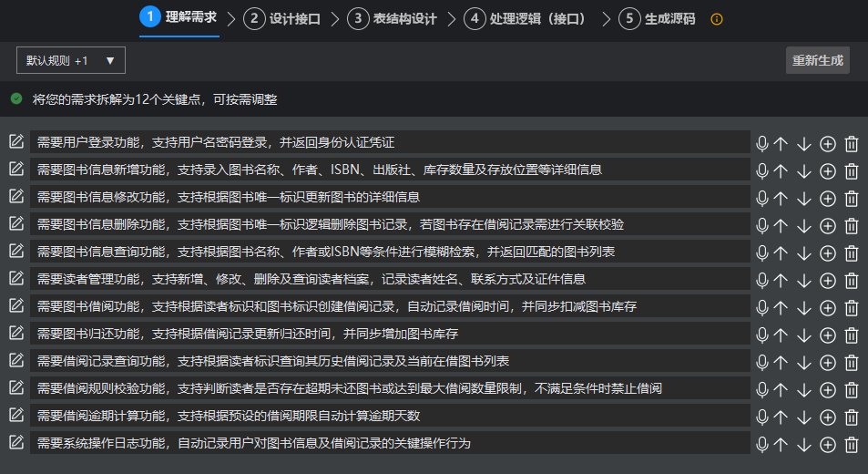Click microphone icon for 图书归还功能 row
The height and width of the screenshot is (474, 868).
tap(762, 335)
